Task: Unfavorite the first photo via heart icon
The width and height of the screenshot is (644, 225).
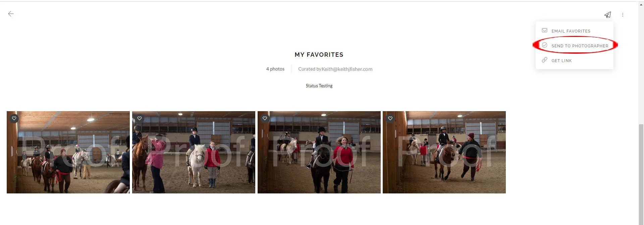Action: pyautogui.click(x=14, y=118)
